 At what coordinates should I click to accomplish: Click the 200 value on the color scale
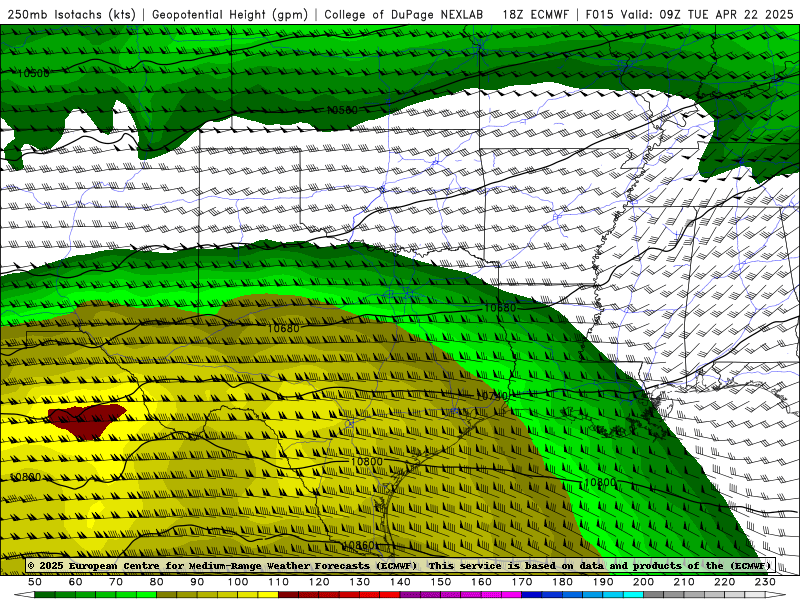point(644,582)
